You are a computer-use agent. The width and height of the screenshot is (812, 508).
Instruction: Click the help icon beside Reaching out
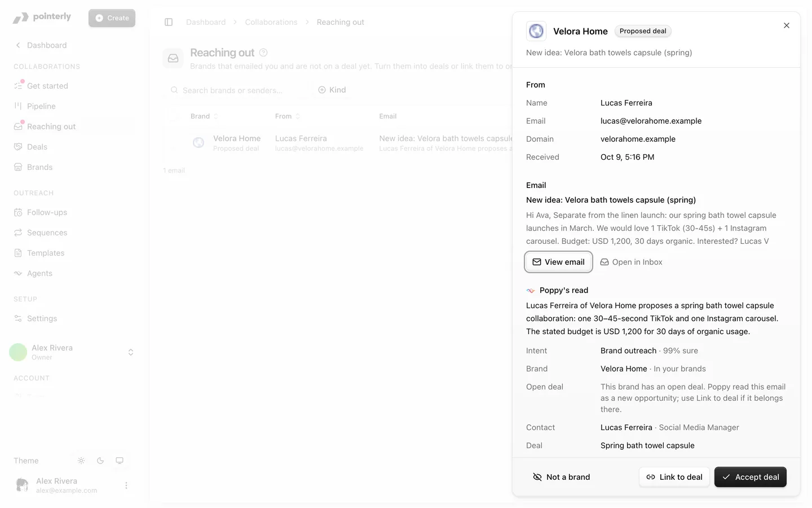(x=263, y=52)
